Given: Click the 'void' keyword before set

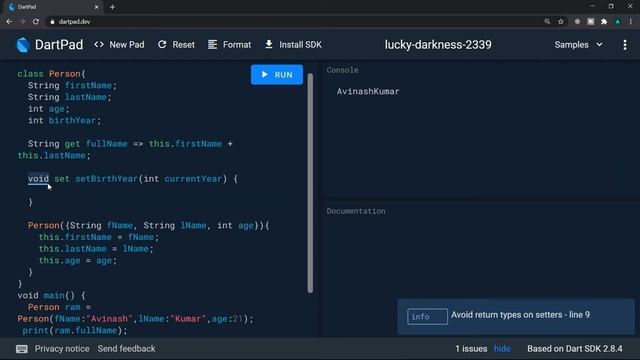Looking at the screenshot, I should (x=38, y=179).
